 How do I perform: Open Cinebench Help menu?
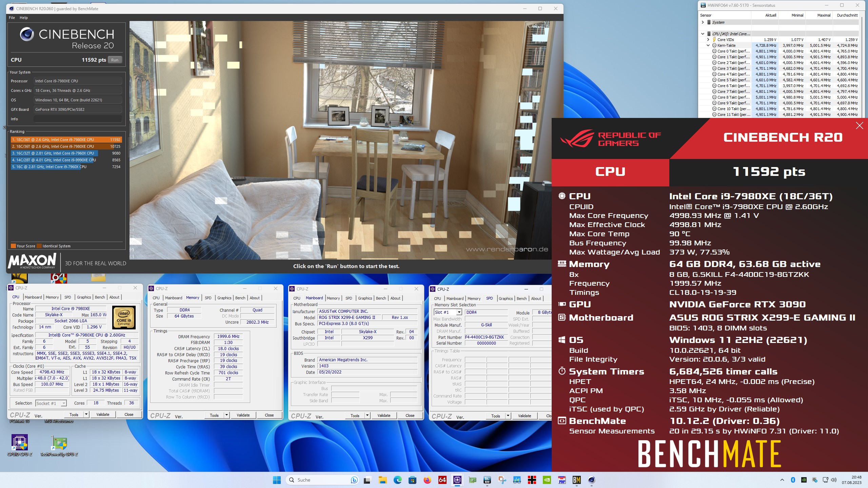(24, 18)
